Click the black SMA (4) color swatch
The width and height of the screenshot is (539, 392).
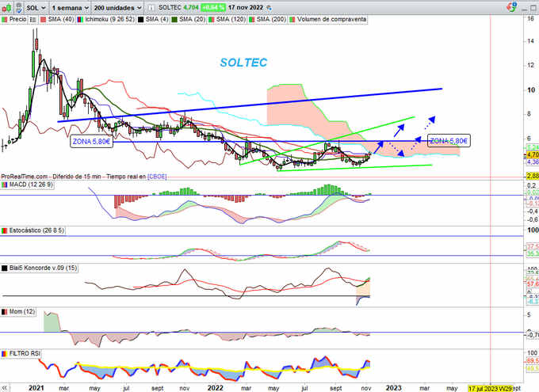click(140, 20)
